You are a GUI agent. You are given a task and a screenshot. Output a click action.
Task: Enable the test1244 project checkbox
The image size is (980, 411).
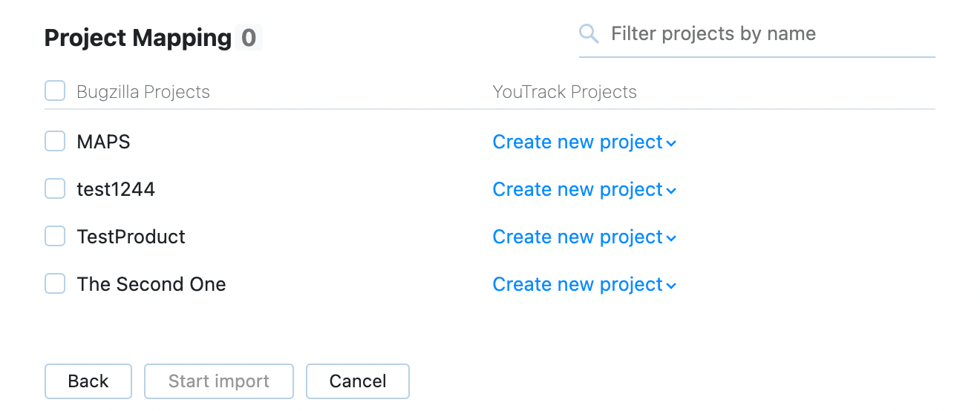pyautogui.click(x=55, y=189)
